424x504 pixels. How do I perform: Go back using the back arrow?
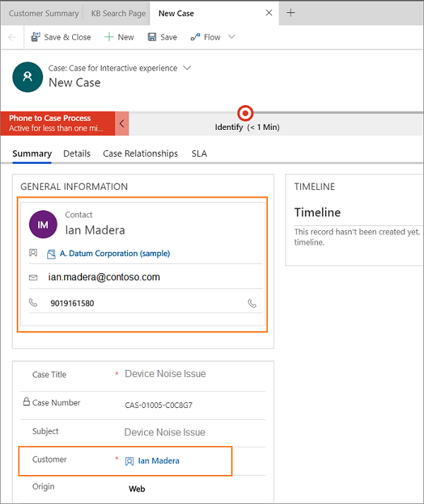coord(12,37)
